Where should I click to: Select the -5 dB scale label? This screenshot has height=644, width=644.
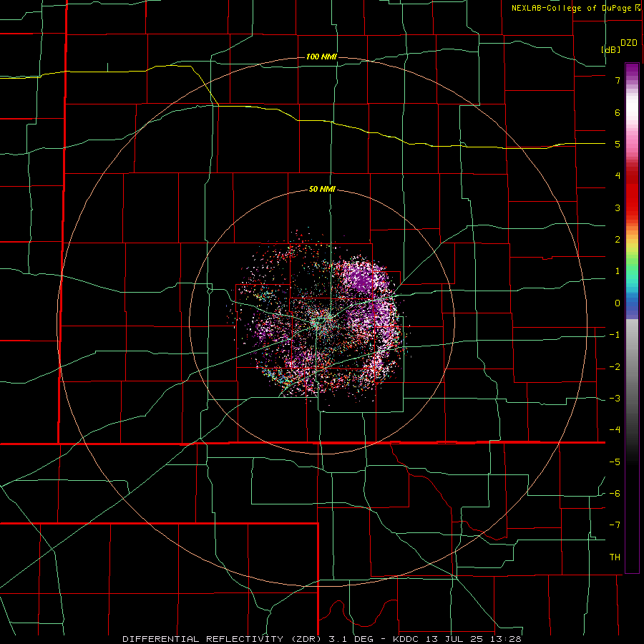tap(615, 462)
